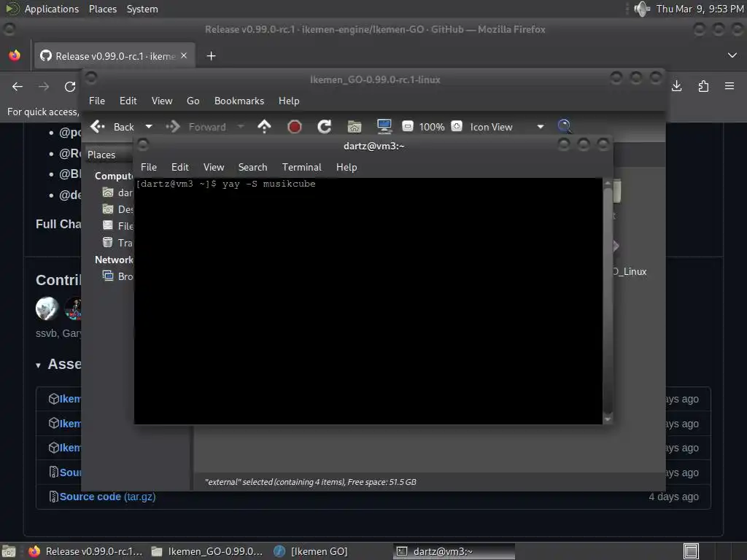Close the Release v0.99.0-rc.1 Firefox tab

click(x=184, y=55)
